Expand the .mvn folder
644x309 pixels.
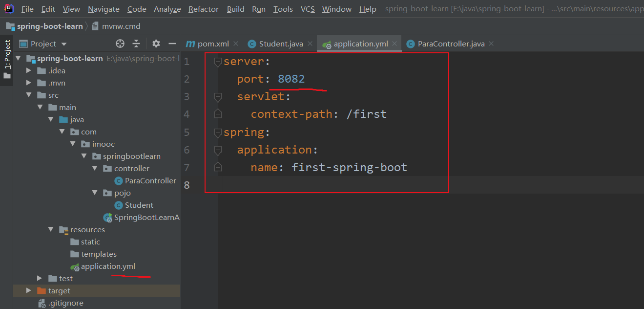coord(29,83)
